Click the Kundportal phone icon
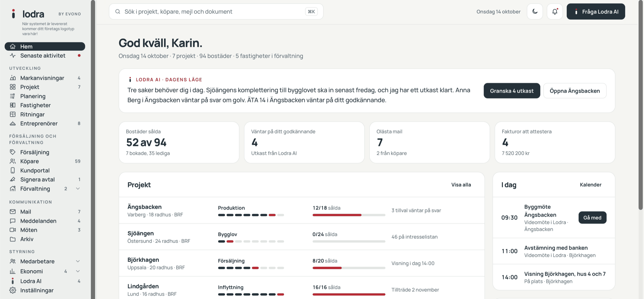 click(x=13, y=170)
